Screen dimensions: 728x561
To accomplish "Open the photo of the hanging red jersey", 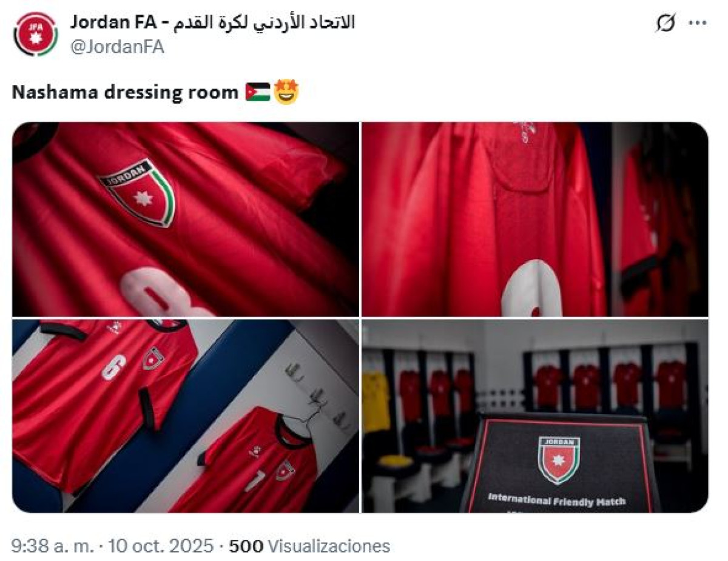I will tap(534, 220).
